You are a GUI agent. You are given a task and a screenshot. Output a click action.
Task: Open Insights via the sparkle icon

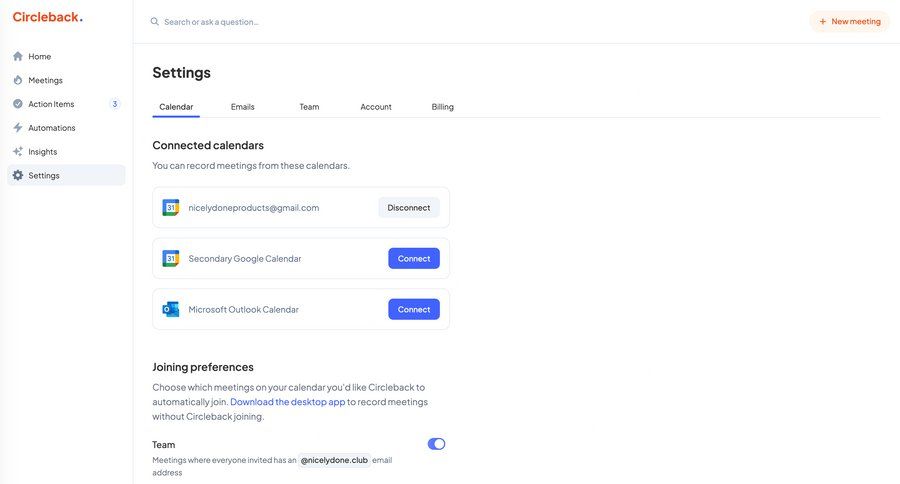coord(18,152)
